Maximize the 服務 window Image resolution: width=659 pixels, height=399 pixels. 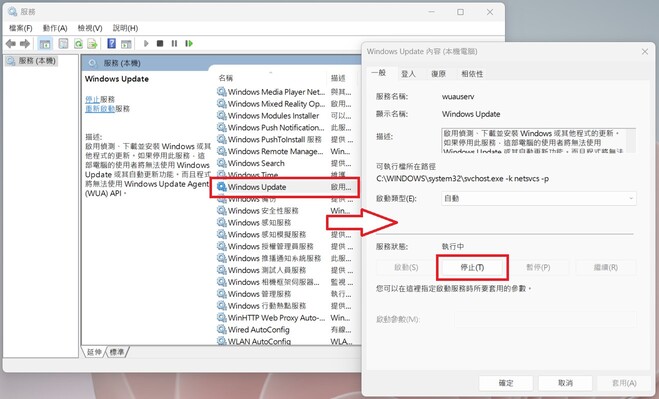460,12
